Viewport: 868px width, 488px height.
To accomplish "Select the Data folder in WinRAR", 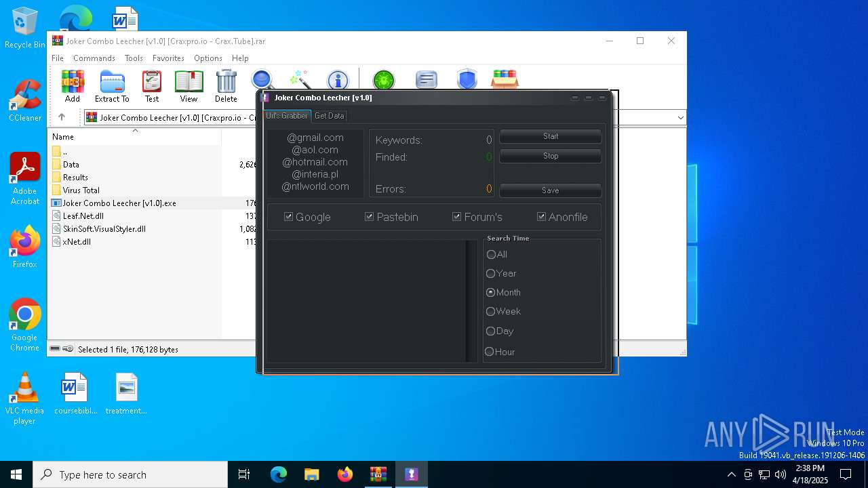I will (71, 165).
